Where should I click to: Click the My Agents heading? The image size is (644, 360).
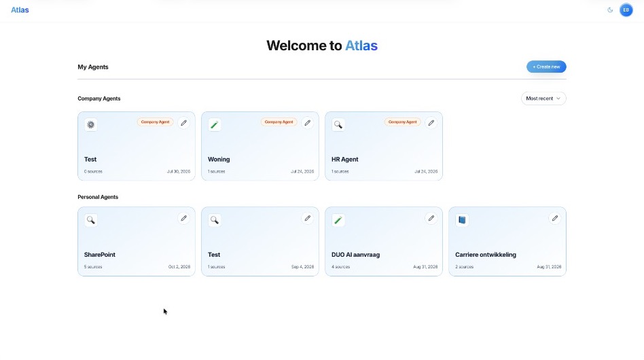(x=93, y=67)
